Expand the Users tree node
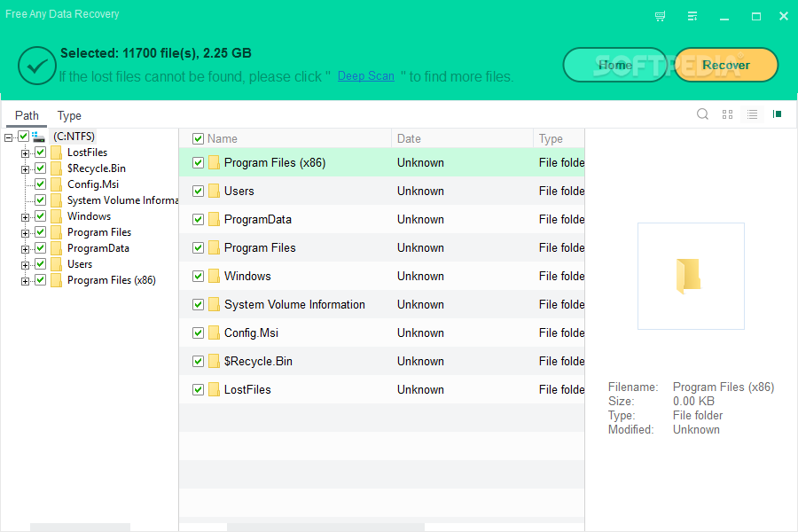This screenshot has width=798, height=532. [25, 265]
